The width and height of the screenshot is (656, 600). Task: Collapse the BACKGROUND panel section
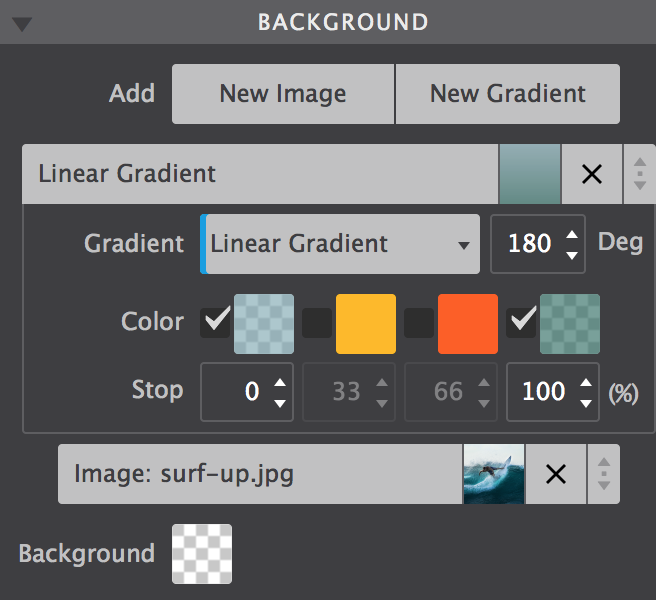[x=23, y=24]
